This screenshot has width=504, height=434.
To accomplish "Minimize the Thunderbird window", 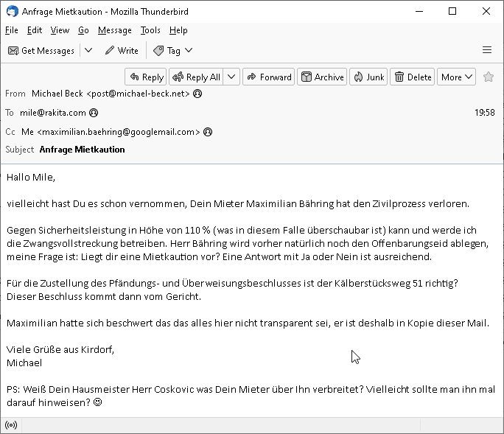I will [419, 11].
